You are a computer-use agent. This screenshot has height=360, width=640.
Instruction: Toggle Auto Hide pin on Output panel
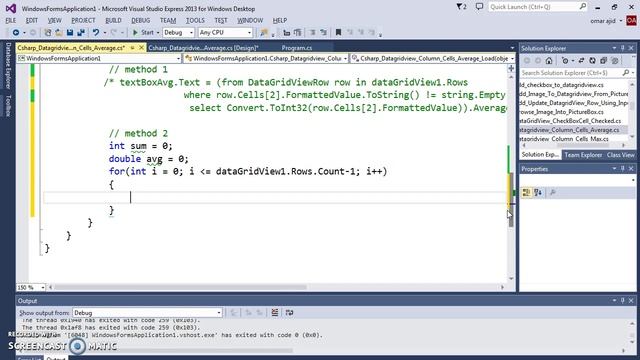click(622, 300)
